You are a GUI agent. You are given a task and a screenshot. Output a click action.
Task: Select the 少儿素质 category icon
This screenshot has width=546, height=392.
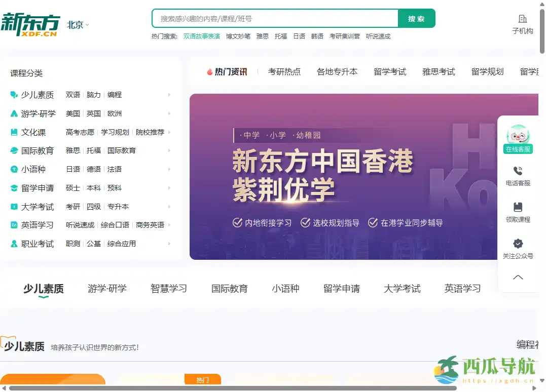click(13, 95)
